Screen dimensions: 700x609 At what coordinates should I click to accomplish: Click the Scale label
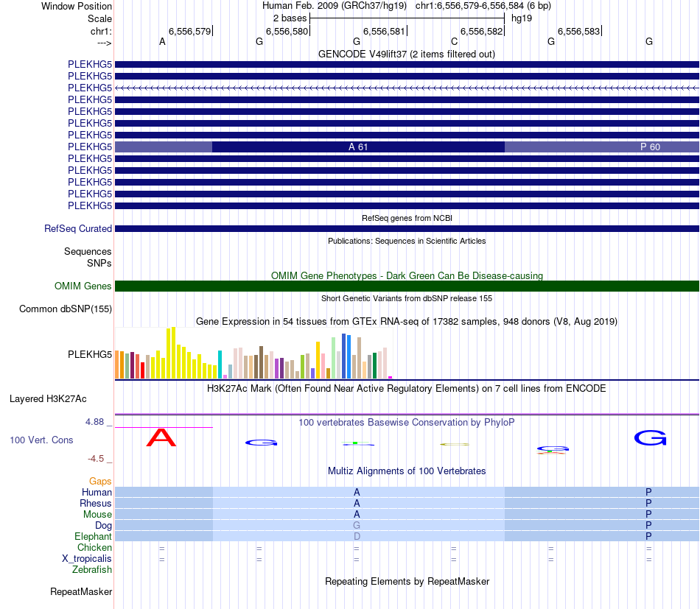(99, 18)
